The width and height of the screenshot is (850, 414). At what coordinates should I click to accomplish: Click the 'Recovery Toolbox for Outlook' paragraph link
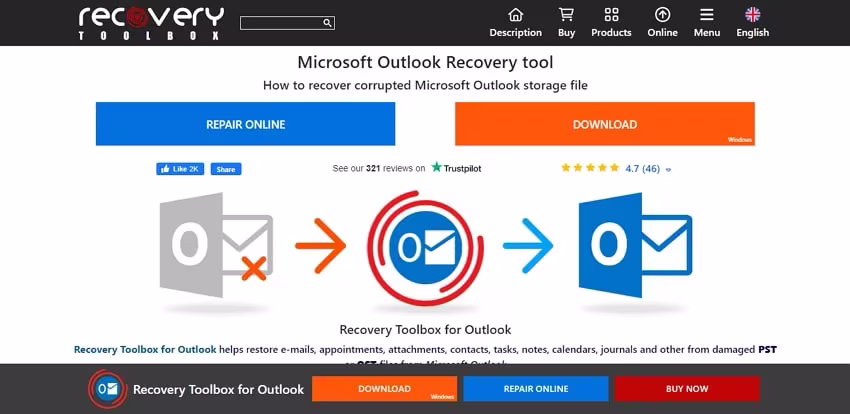pyautogui.click(x=145, y=350)
